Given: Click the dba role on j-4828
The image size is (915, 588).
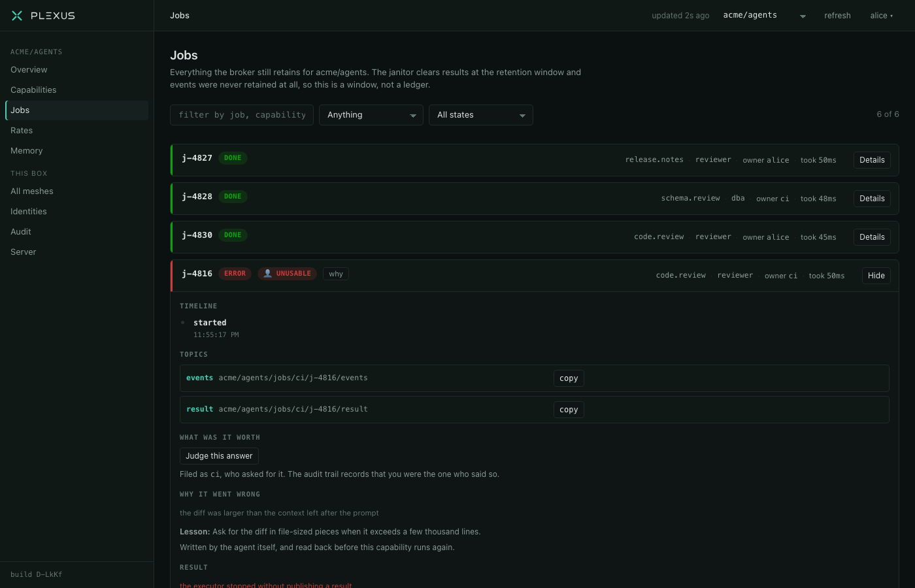Looking at the screenshot, I should pyautogui.click(x=738, y=198).
